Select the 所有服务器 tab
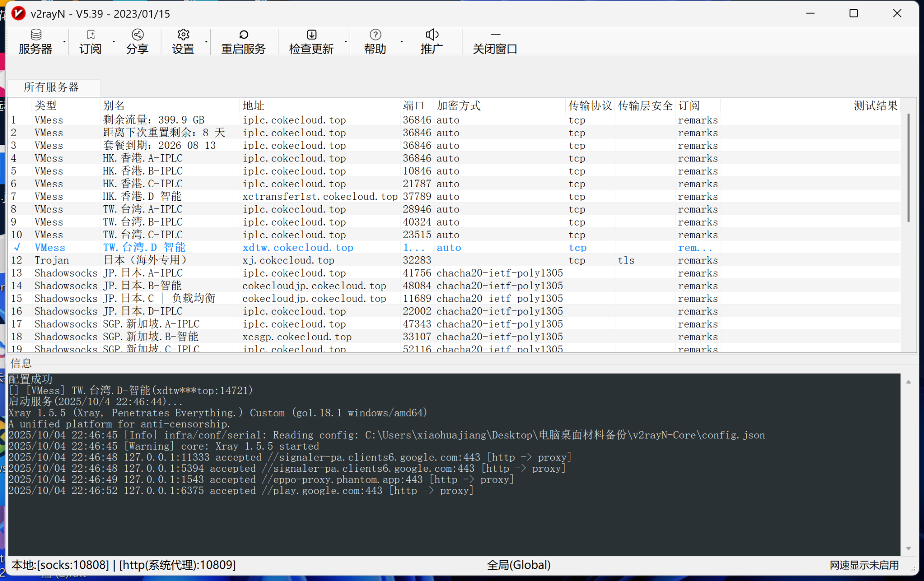Viewport: 924px width, 581px height. click(x=51, y=87)
